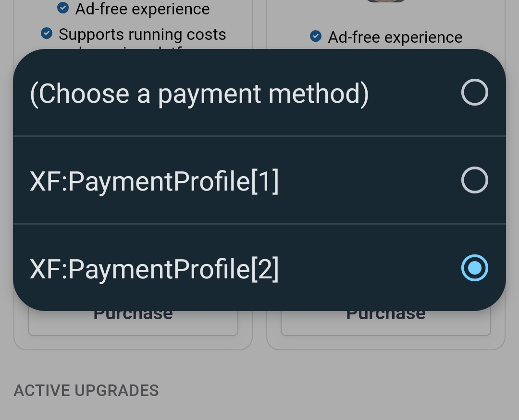Tap the cropped avatar image above right card
Image resolution: width=519 pixels, height=420 pixels.
[386, 1]
